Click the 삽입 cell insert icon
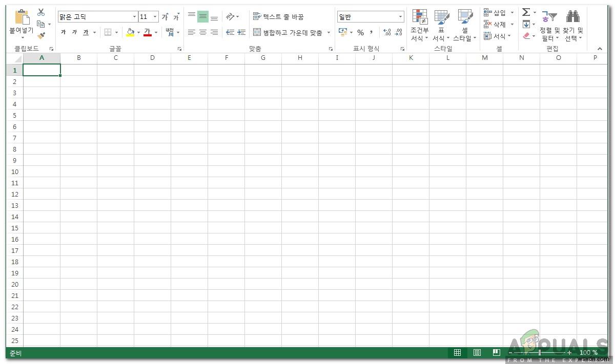 coord(487,11)
